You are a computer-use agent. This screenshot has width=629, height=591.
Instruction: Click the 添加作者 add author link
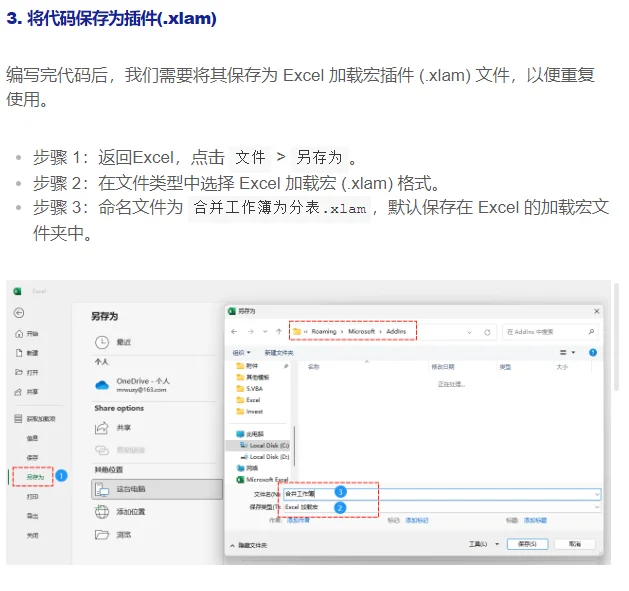298,520
